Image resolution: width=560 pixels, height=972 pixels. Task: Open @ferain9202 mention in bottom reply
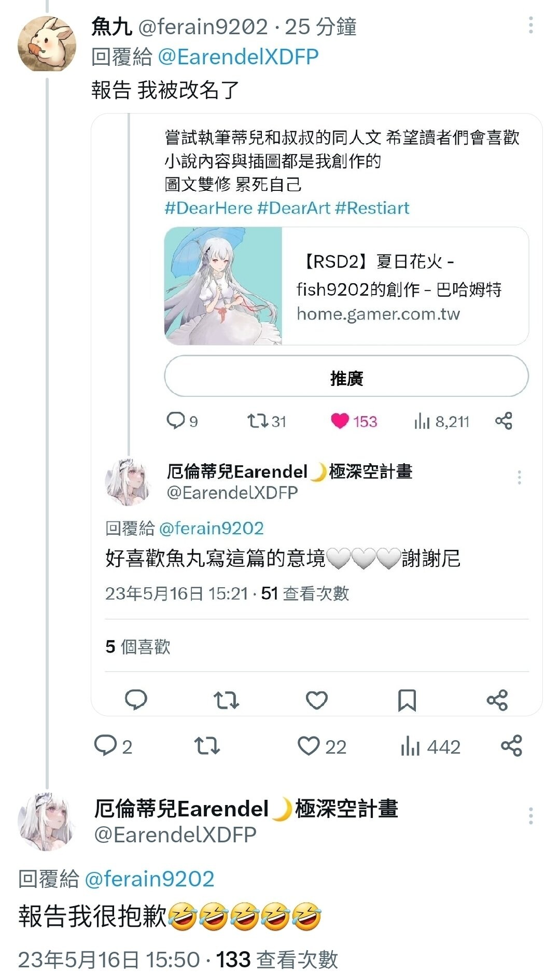coord(149,879)
